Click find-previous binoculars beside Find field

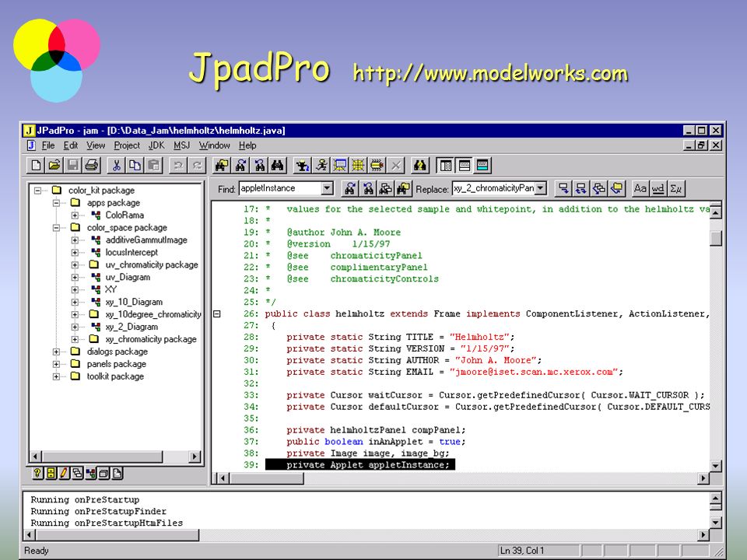point(368,188)
